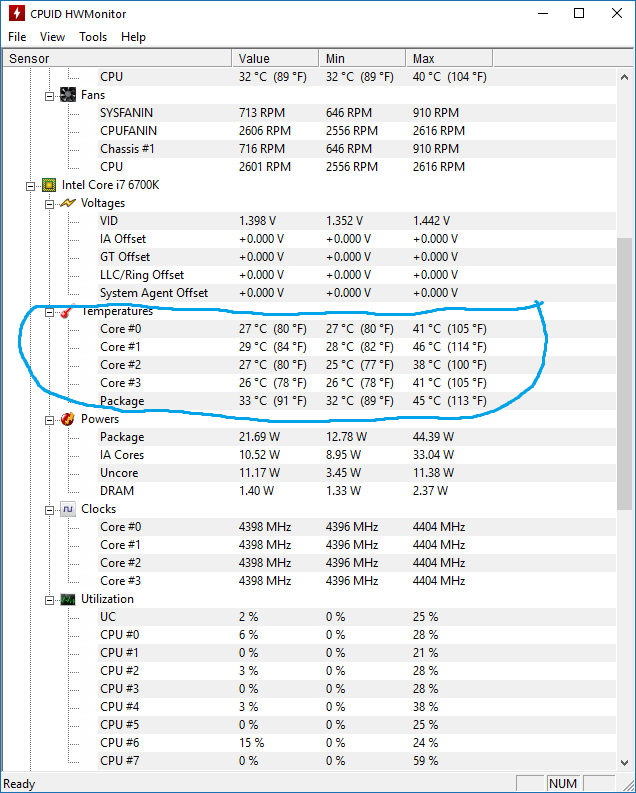Click the vertical scrollbar thumb

coord(624,374)
